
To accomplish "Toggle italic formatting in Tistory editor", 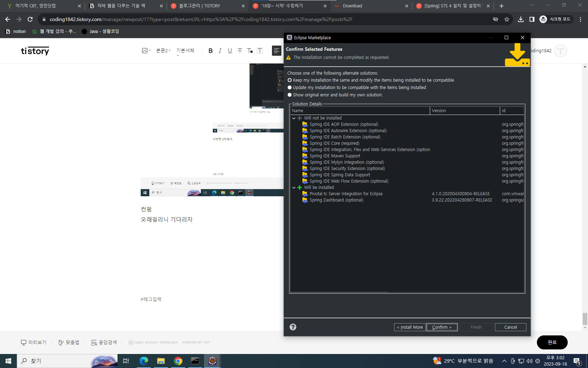I will 220,51.
